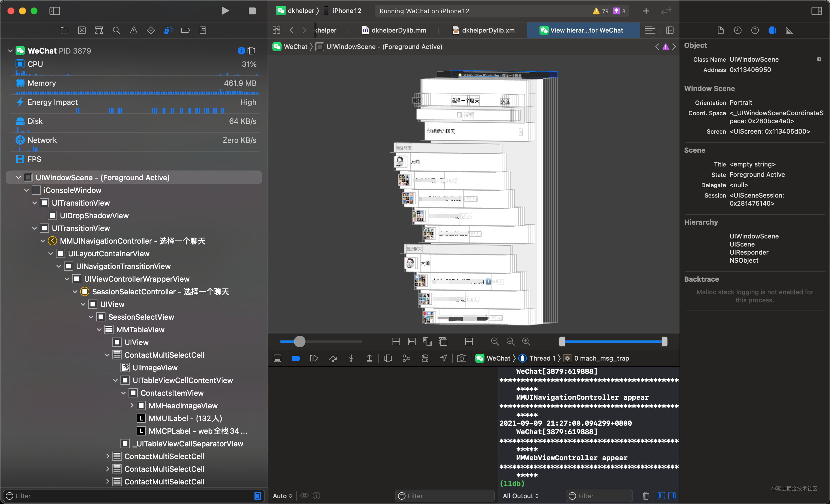This screenshot has height=504, width=830.
Task: Open the Breakpoint navigator icon
Action: pos(185,30)
